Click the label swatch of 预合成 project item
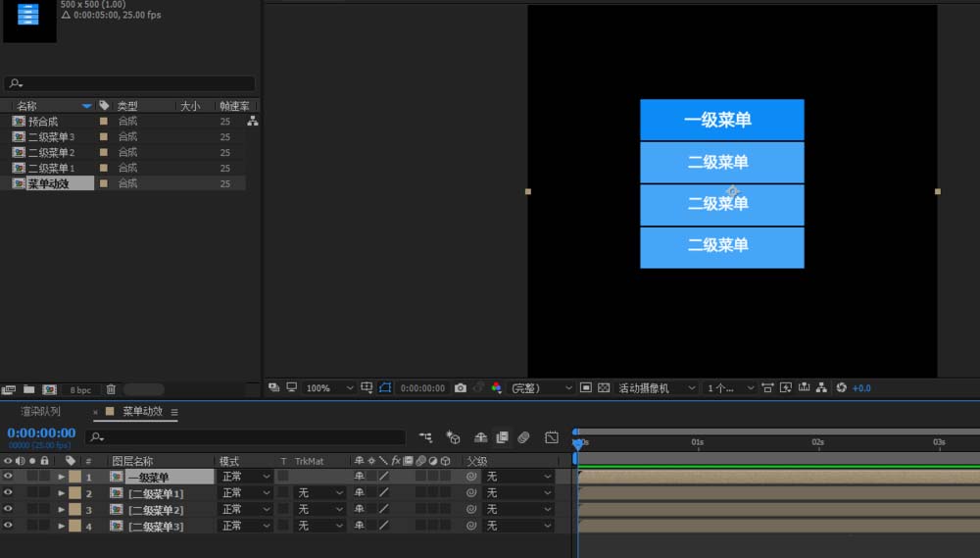Image resolution: width=980 pixels, height=558 pixels. tap(104, 122)
